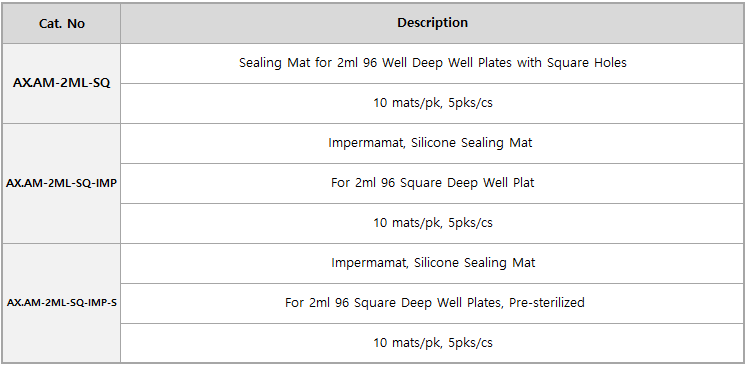Select catalog number AX.AM-2ML-SQ

click(61, 83)
